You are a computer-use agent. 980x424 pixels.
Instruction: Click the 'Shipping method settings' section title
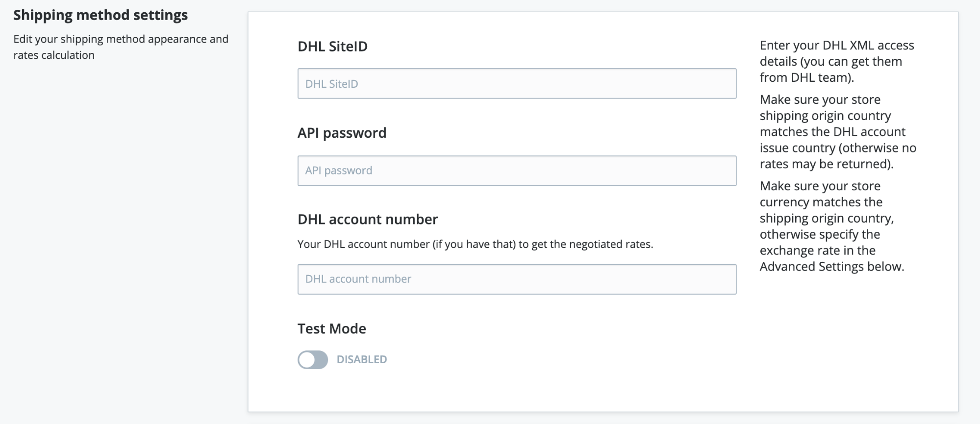click(x=101, y=15)
